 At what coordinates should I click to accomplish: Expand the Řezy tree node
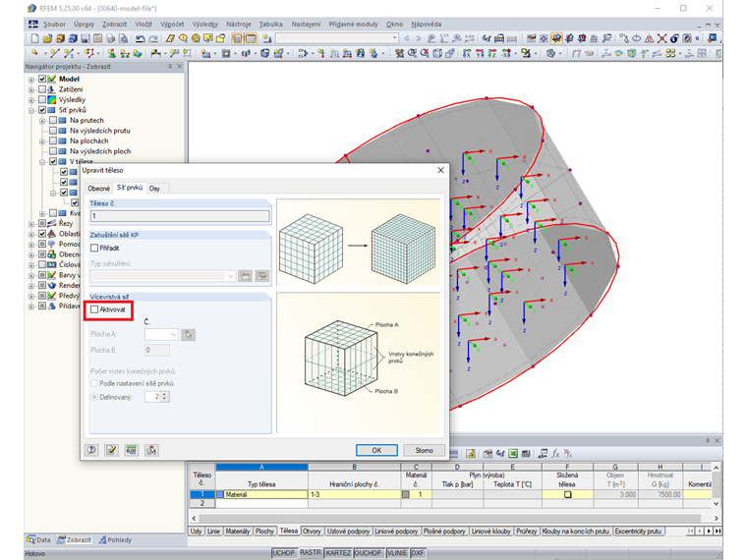31,224
